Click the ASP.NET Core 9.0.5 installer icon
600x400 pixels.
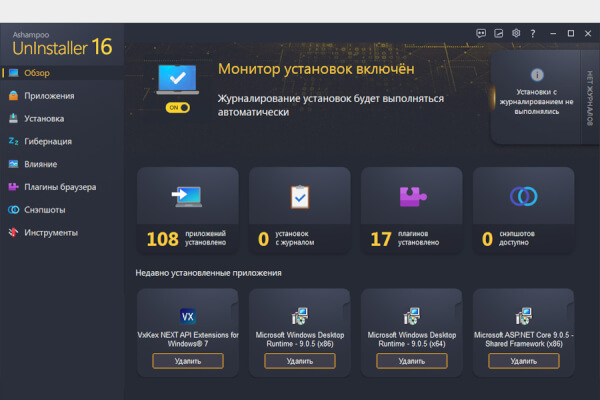[x=523, y=316]
